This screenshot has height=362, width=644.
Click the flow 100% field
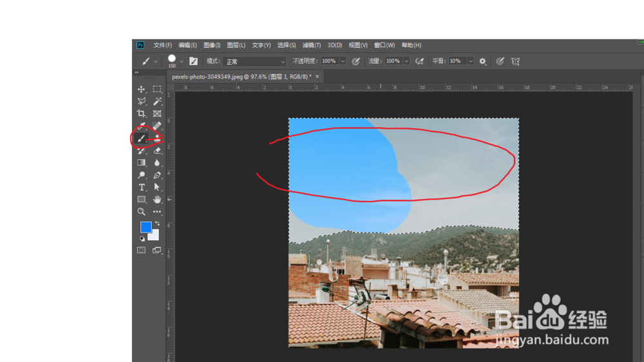pyautogui.click(x=393, y=61)
